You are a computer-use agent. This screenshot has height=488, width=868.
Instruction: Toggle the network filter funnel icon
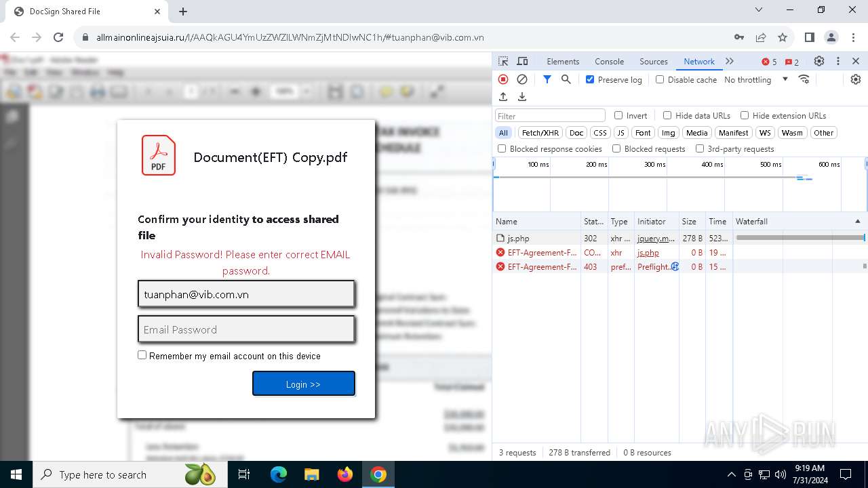547,79
